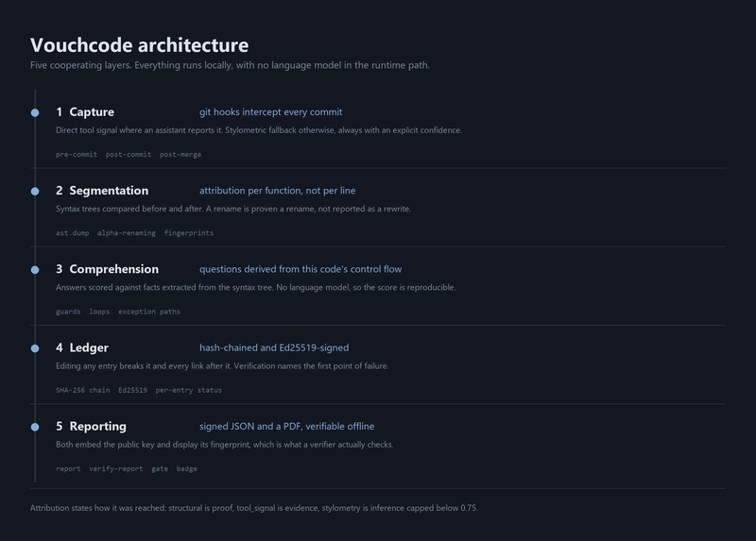Click the 'ast.dump' tag
This screenshot has width=756, height=541.
tap(73, 233)
